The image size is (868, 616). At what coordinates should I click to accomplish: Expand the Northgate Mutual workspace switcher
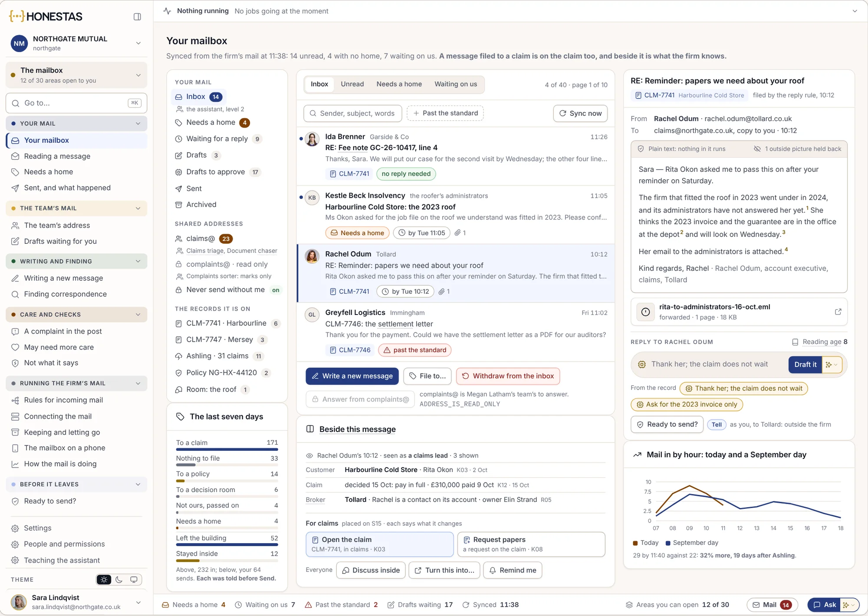pyautogui.click(x=138, y=43)
